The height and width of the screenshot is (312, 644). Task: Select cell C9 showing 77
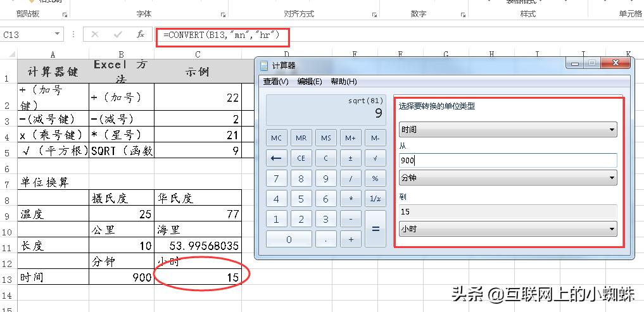pyautogui.click(x=198, y=213)
